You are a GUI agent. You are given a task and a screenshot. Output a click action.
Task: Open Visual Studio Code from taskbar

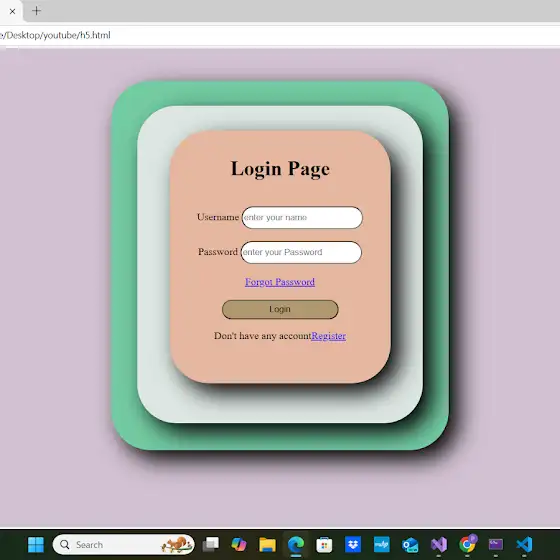(524, 545)
